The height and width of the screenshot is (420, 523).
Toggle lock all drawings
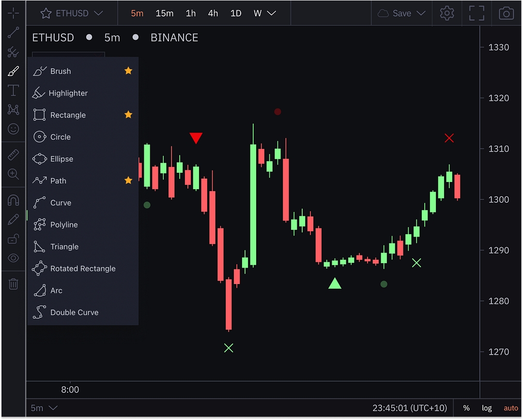tap(13, 239)
